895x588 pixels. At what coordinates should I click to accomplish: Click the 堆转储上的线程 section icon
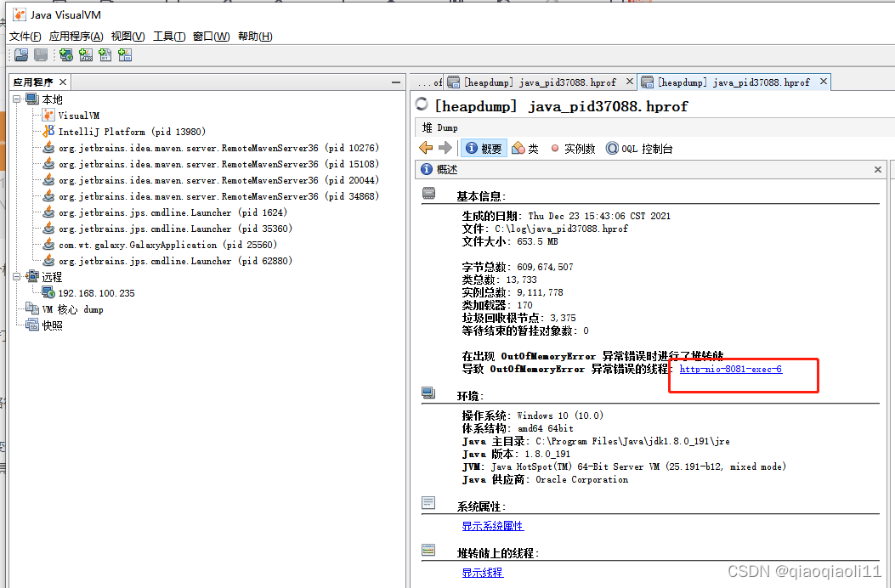tap(428, 550)
